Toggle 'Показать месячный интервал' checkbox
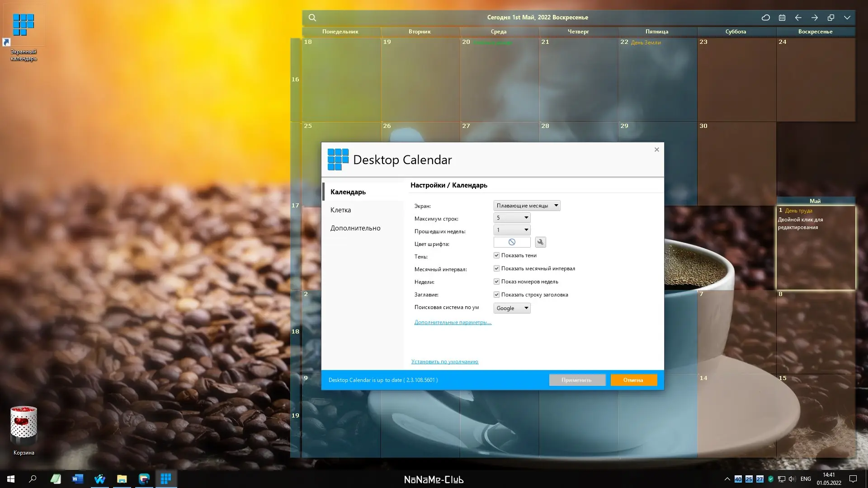The width and height of the screenshot is (868, 488). click(496, 268)
